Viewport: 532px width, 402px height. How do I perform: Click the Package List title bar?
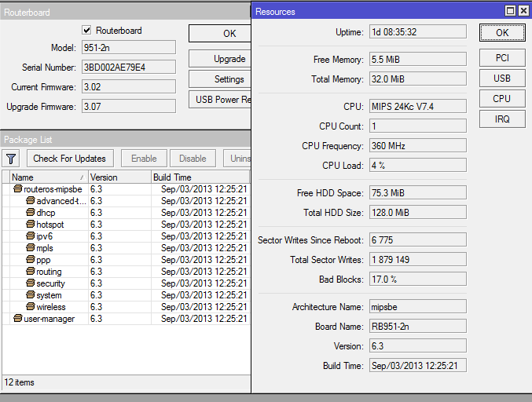126,139
